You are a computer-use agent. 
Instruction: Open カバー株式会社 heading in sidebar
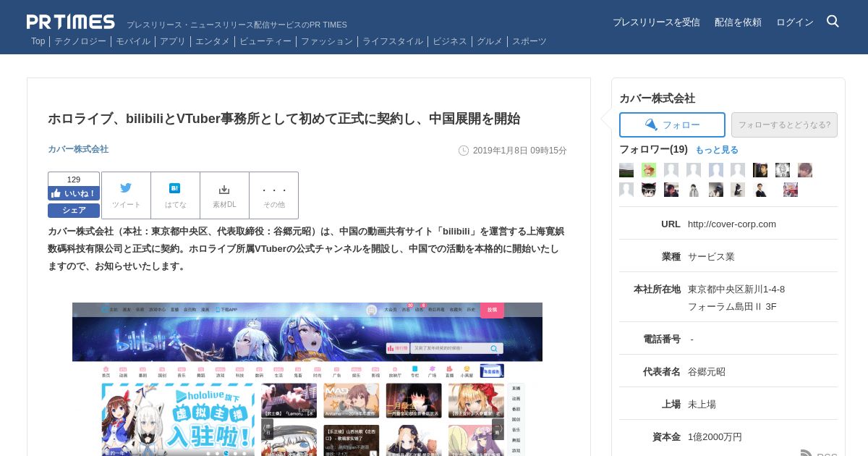(657, 98)
